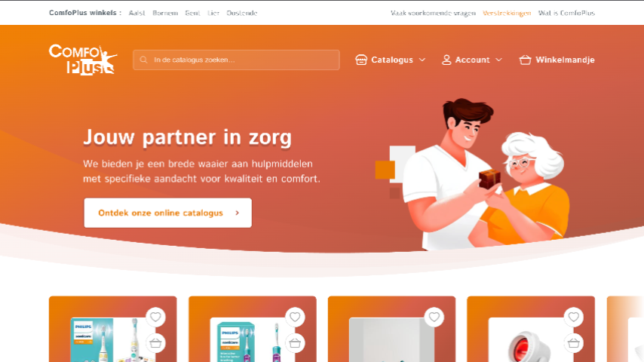Click the Winkelmandje basket icon
The width and height of the screenshot is (644, 362).
point(525,60)
